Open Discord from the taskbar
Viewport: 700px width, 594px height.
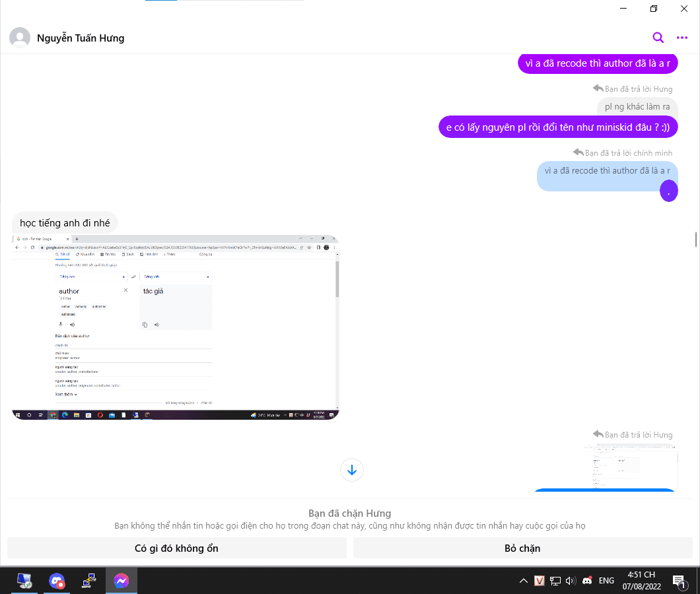(57, 581)
